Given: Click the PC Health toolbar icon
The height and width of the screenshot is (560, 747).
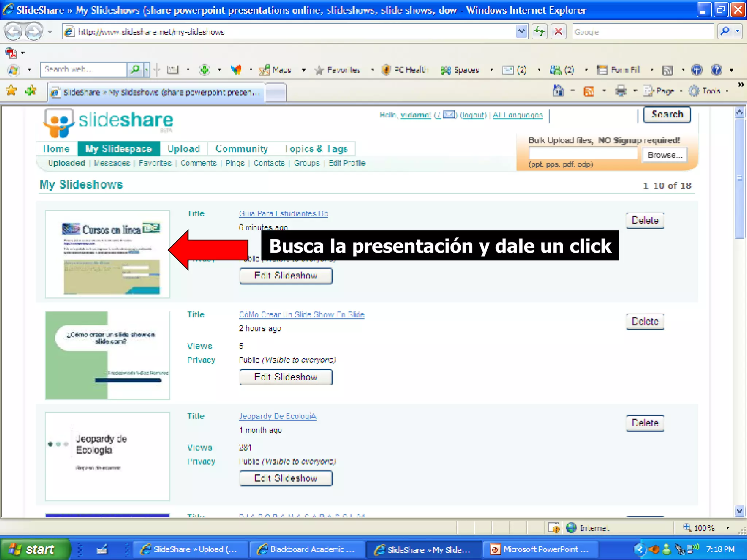Looking at the screenshot, I should point(386,69).
